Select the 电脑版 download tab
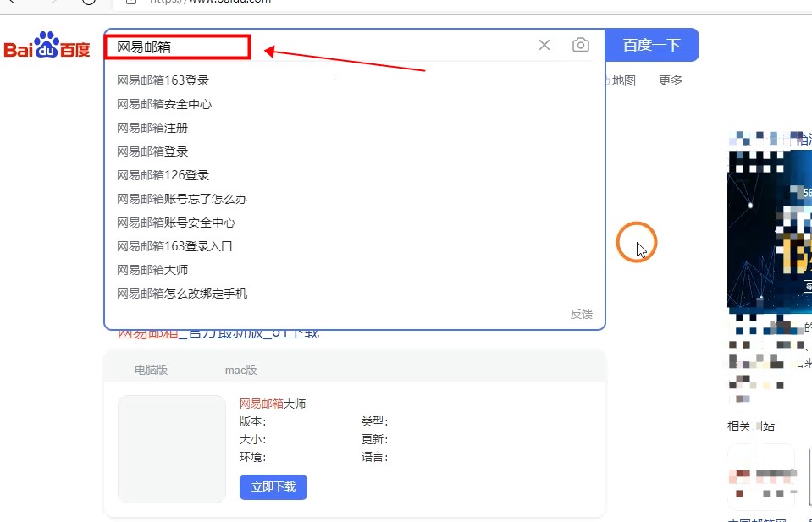The height and width of the screenshot is (522, 812). pos(151,370)
